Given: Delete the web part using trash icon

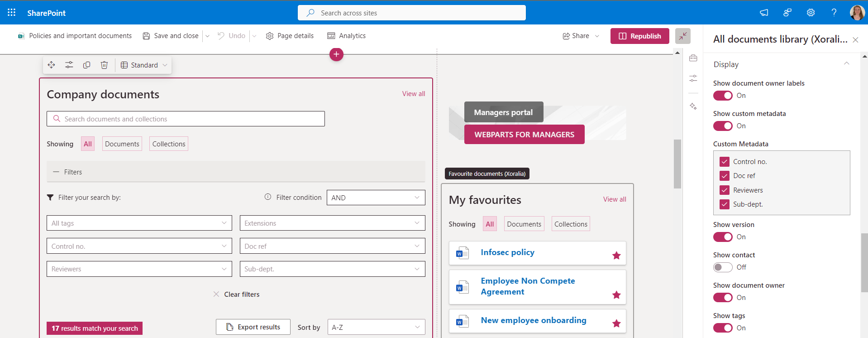Looking at the screenshot, I should point(104,65).
